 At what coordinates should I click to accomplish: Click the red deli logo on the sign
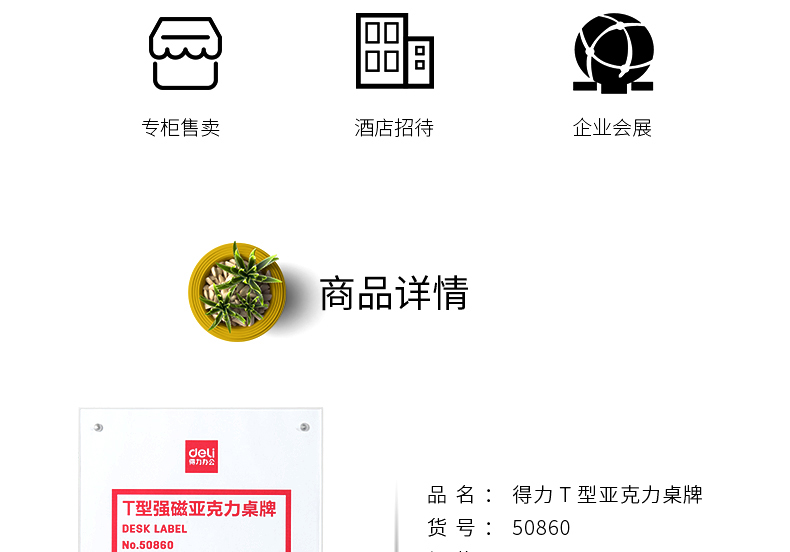pos(202,456)
